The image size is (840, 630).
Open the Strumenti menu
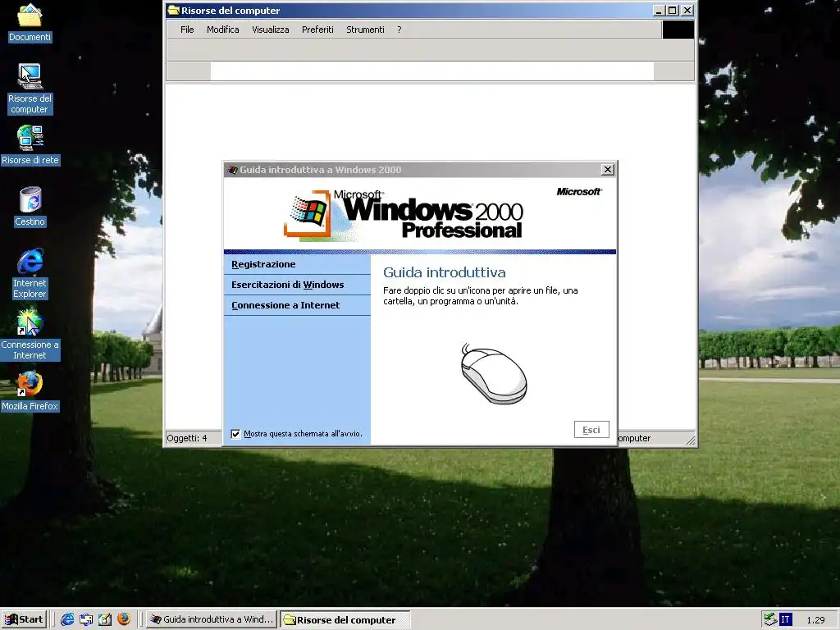click(365, 30)
